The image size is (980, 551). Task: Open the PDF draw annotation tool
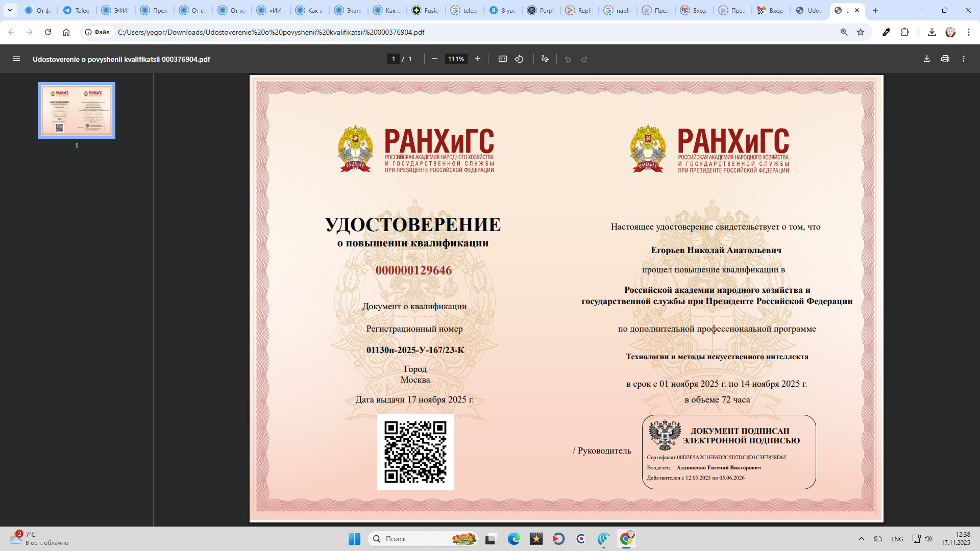point(545,59)
